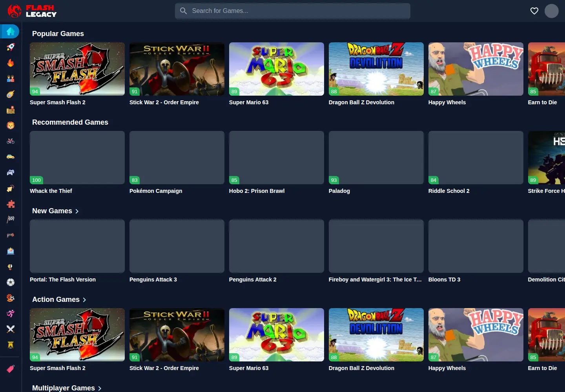Click the Flash Legacy logo
Viewport: 565px width, 392px height.
coord(32,11)
